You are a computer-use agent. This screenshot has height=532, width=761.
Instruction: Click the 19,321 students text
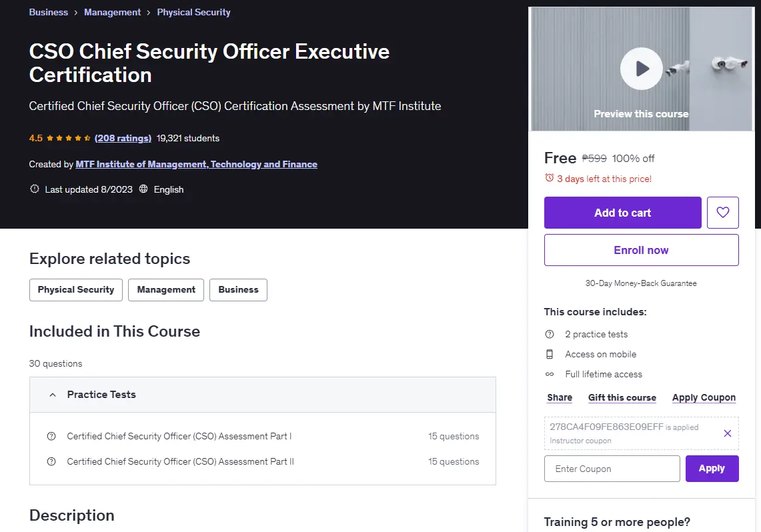pos(188,138)
